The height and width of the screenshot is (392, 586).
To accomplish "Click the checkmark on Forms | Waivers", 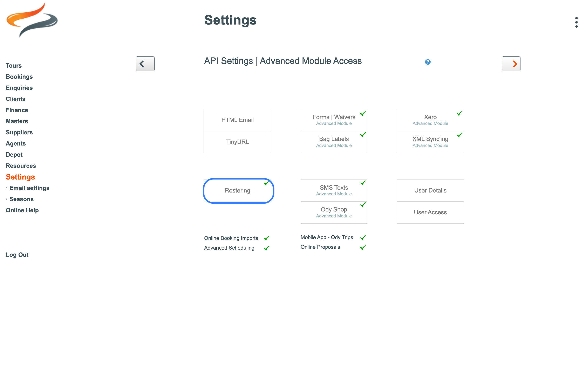I will click(363, 114).
